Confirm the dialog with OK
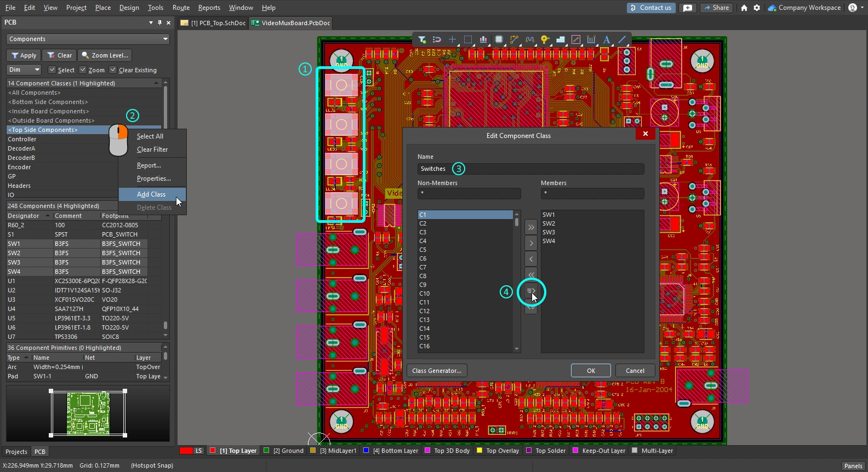The image size is (868, 472). [591, 371]
